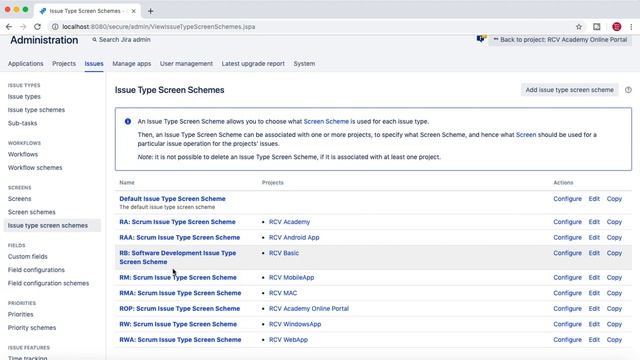Image resolution: width=640 pixels, height=360 pixels.
Task: Open the Applications admin tab
Action: 25,64
